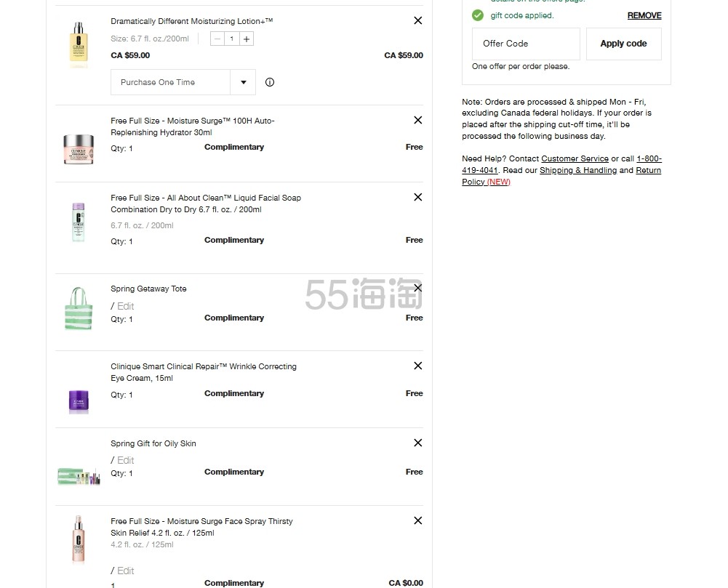Image resolution: width=728 pixels, height=588 pixels.
Task: Click lotion unit price CA $59.00 under size
Action: pyautogui.click(x=130, y=55)
